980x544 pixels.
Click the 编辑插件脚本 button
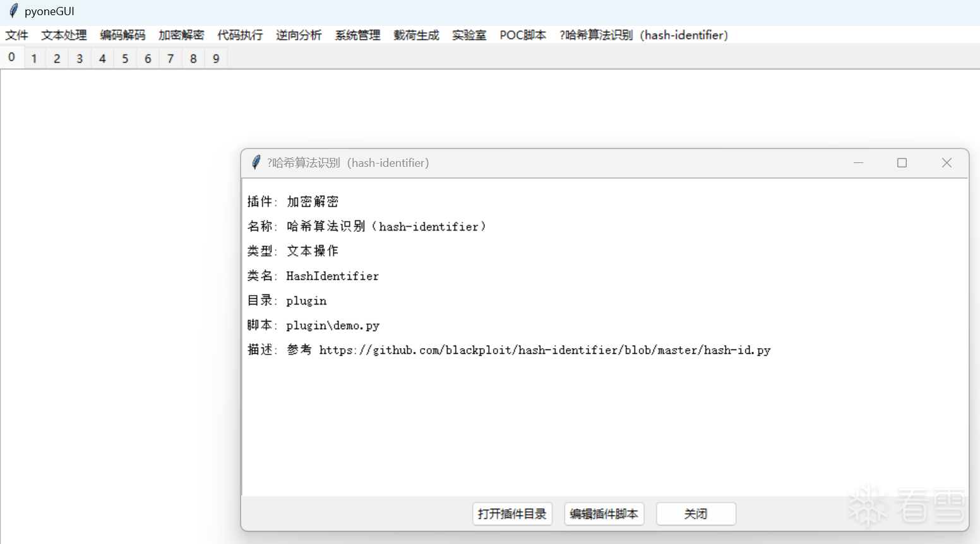(604, 514)
